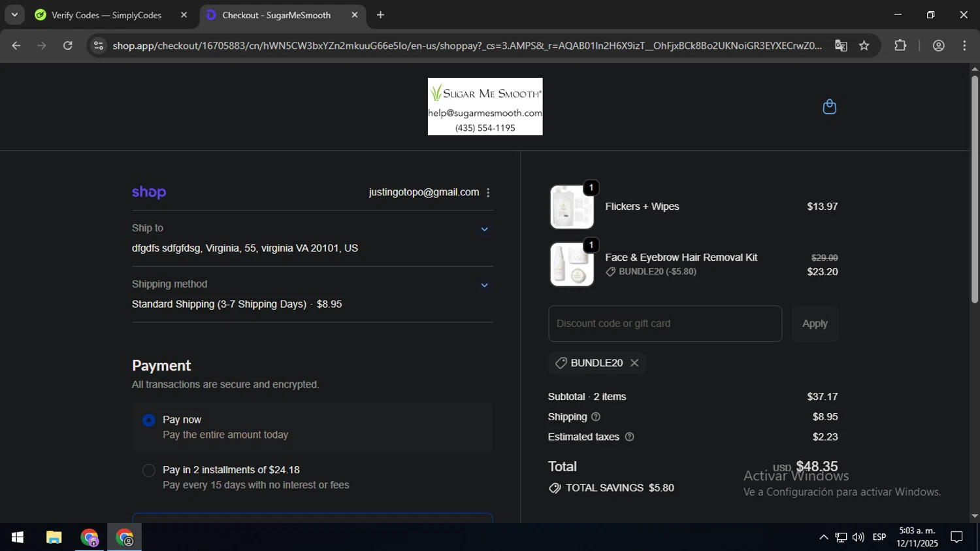Click Face & Eyebrow Hair Removal Kit thumbnail
Image resolution: width=980 pixels, height=551 pixels.
572,265
